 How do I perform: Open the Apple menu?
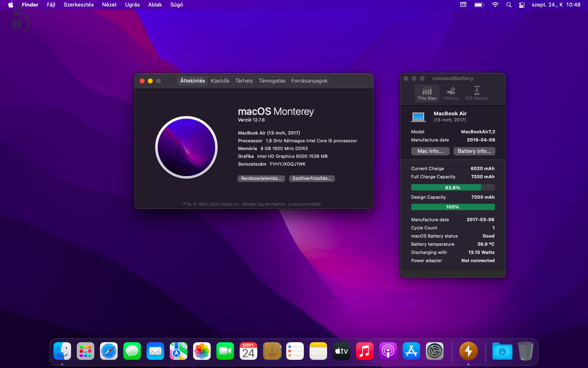coord(11,5)
